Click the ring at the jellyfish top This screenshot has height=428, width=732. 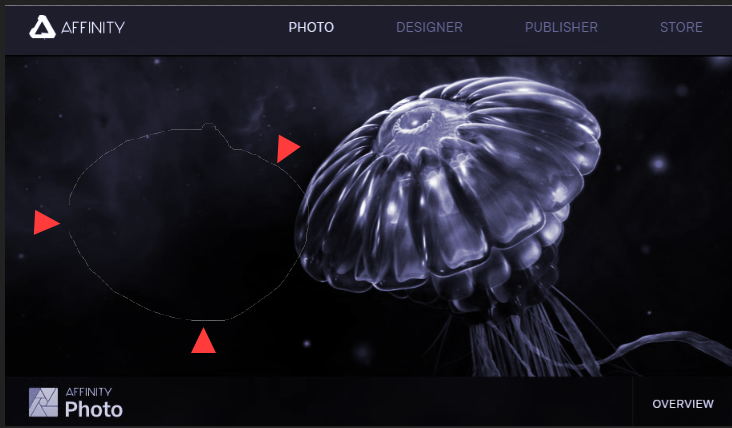coord(413,121)
